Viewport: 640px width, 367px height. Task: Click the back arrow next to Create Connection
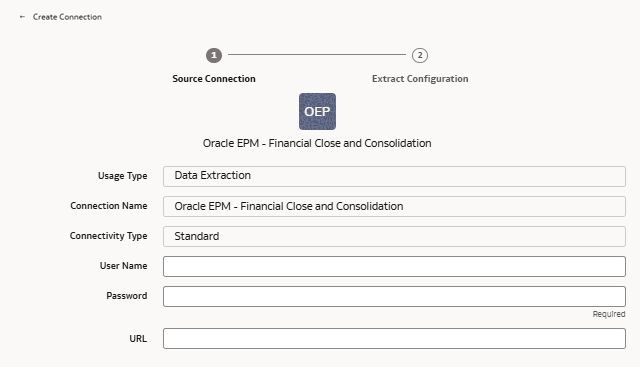pyautogui.click(x=22, y=17)
